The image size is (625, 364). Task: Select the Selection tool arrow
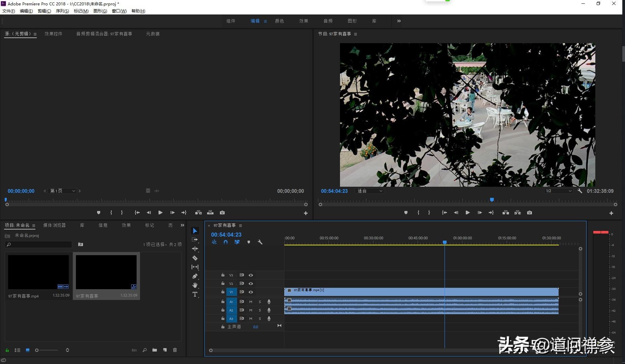[195, 231]
